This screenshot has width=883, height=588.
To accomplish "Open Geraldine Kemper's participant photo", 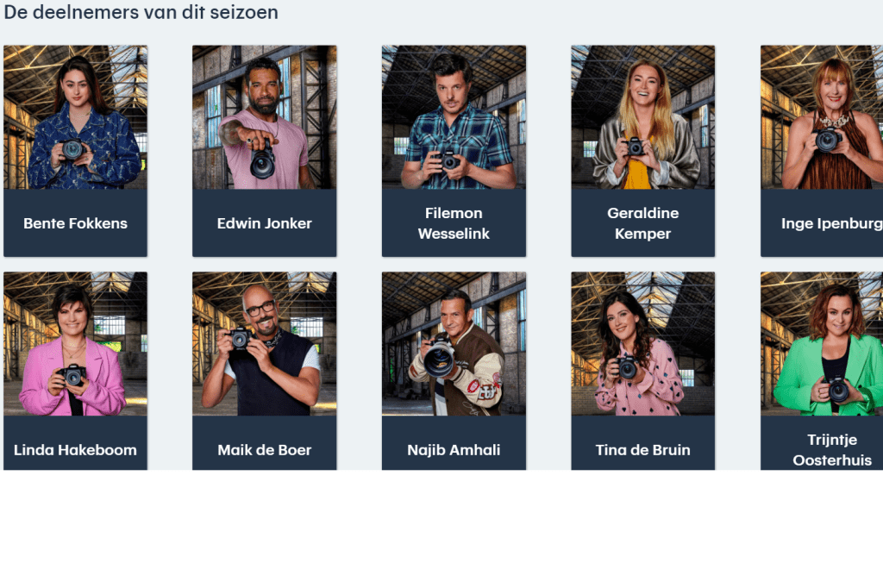I will coord(643,117).
